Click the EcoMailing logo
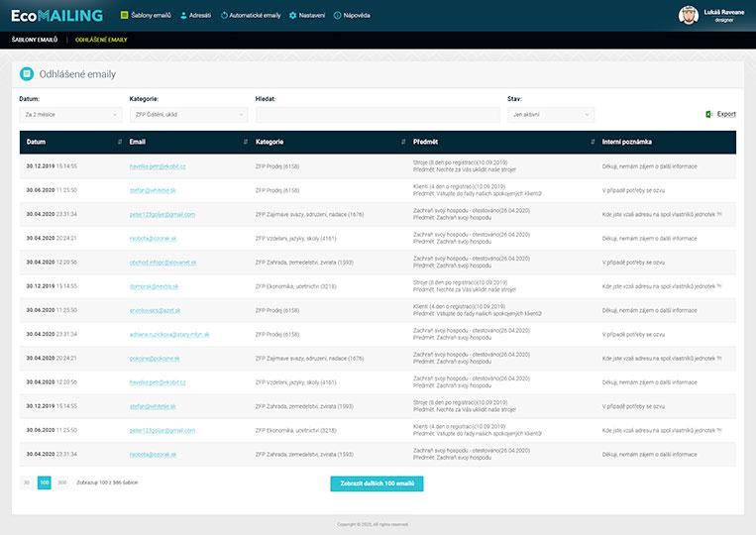This screenshot has width=756, height=535. pos(56,16)
